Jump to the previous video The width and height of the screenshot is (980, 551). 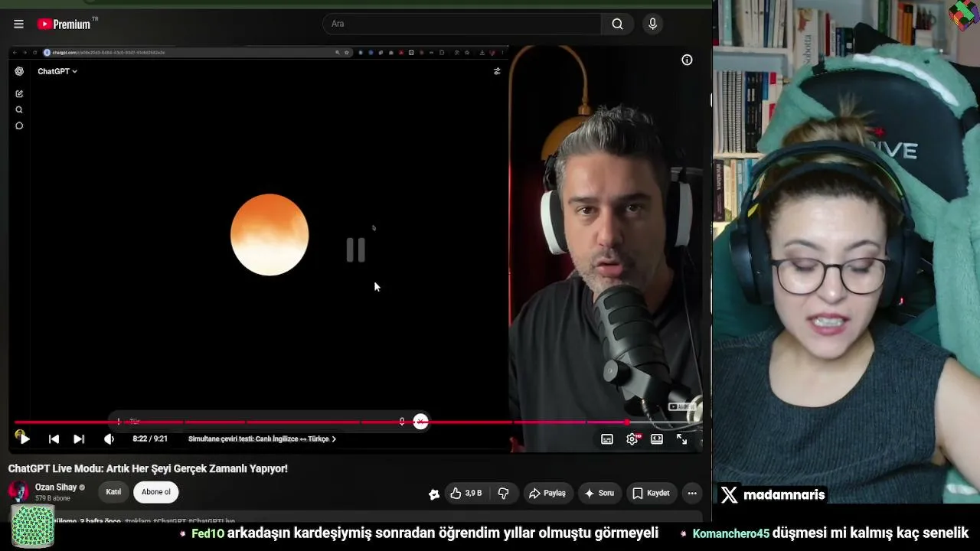click(x=54, y=439)
